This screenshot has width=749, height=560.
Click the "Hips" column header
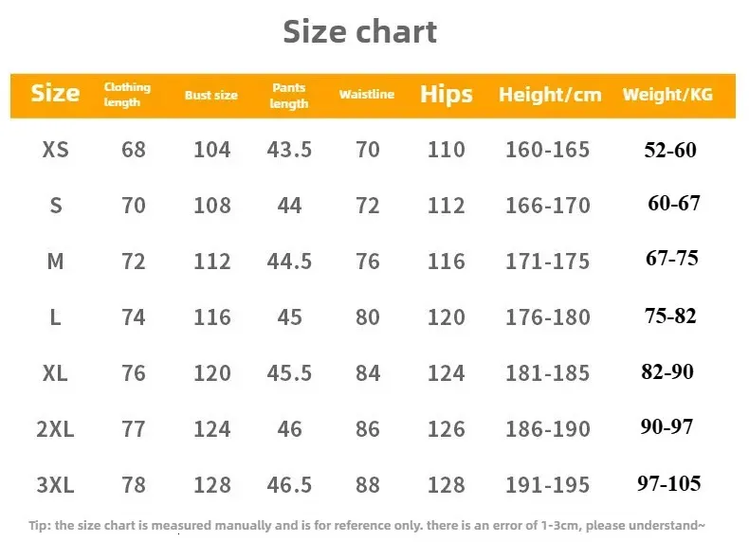tap(447, 94)
